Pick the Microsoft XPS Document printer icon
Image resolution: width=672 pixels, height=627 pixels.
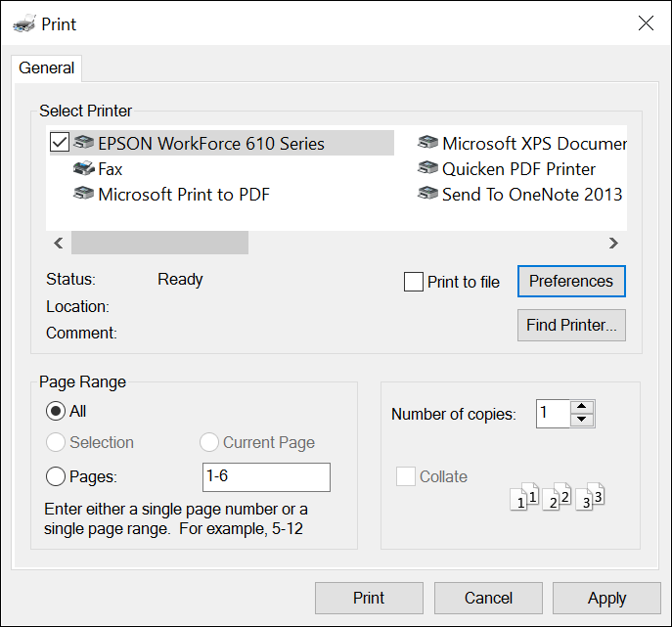click(427, 143)
